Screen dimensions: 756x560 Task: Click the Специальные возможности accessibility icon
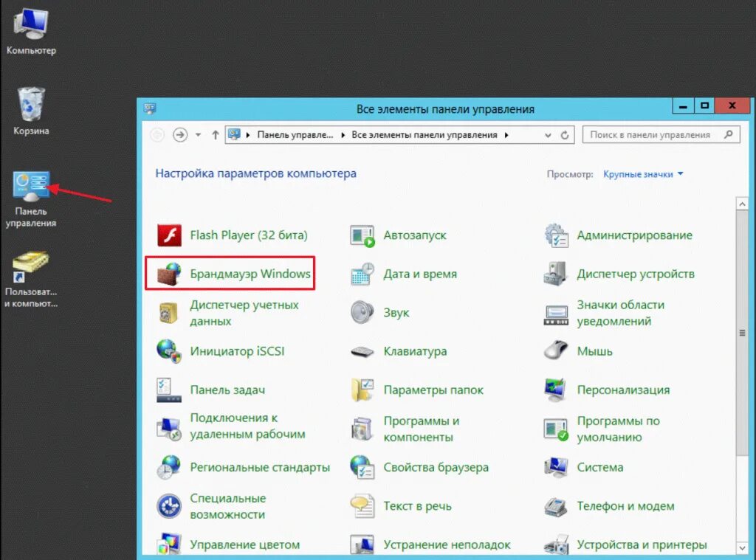pyautogui.click(x=169, y=506)
